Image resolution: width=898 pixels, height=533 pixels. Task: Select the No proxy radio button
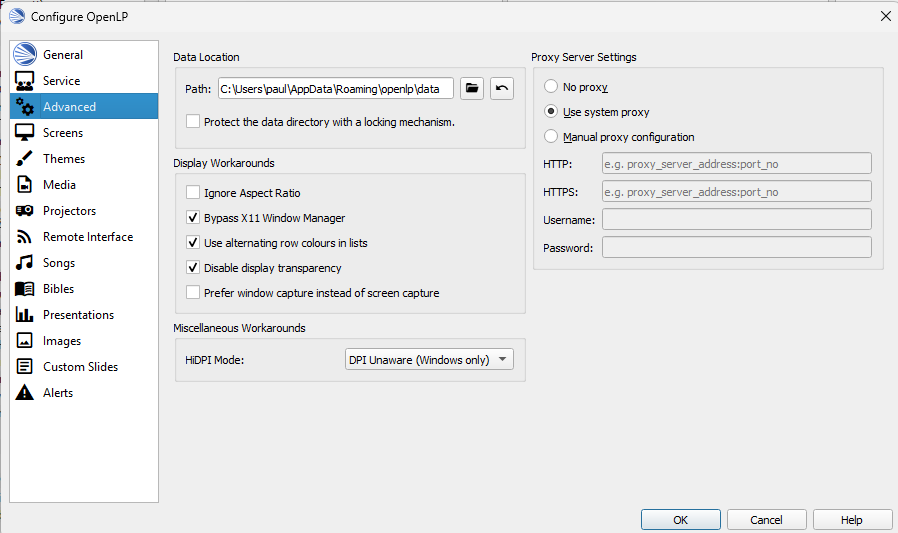pyautogui.click(x=551, y=87)
